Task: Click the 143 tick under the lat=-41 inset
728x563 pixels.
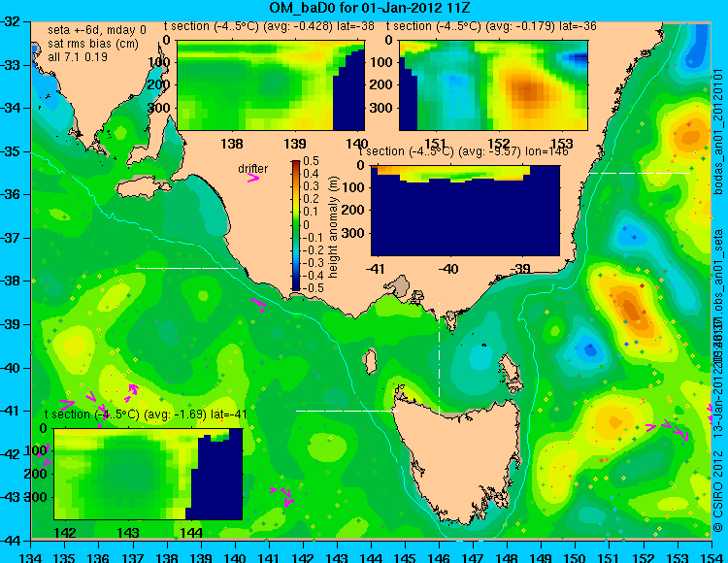Action: click(x=128, y=532)
